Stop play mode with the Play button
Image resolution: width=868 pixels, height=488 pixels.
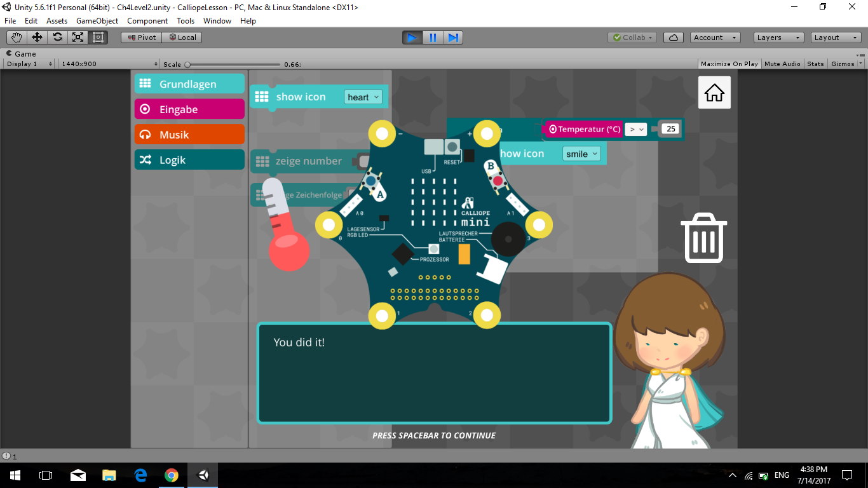pyautogui.click(x=412, y=37)
